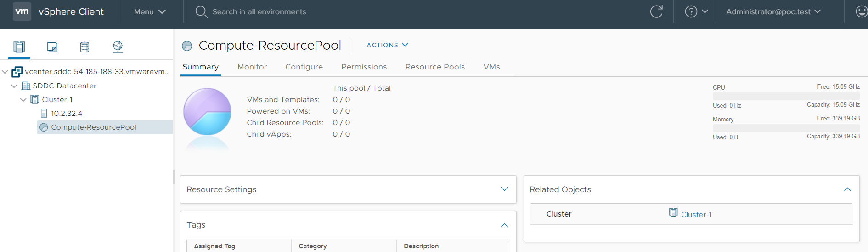The height and width of the screenshot is (252, 868).
Task: Switch to the Resource Pools tab
Action: tap(435, 67)
